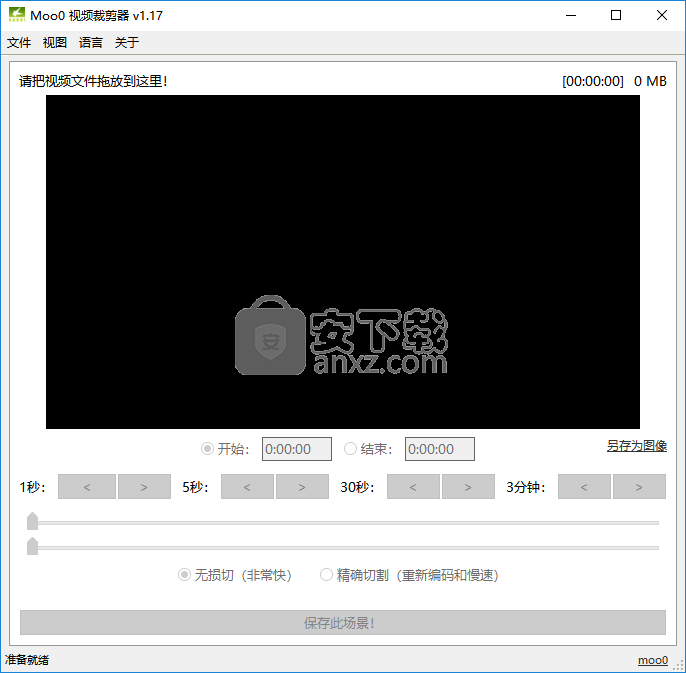Click the lower timeline slider handle
The image size is (686, 673).
(32, 546)
